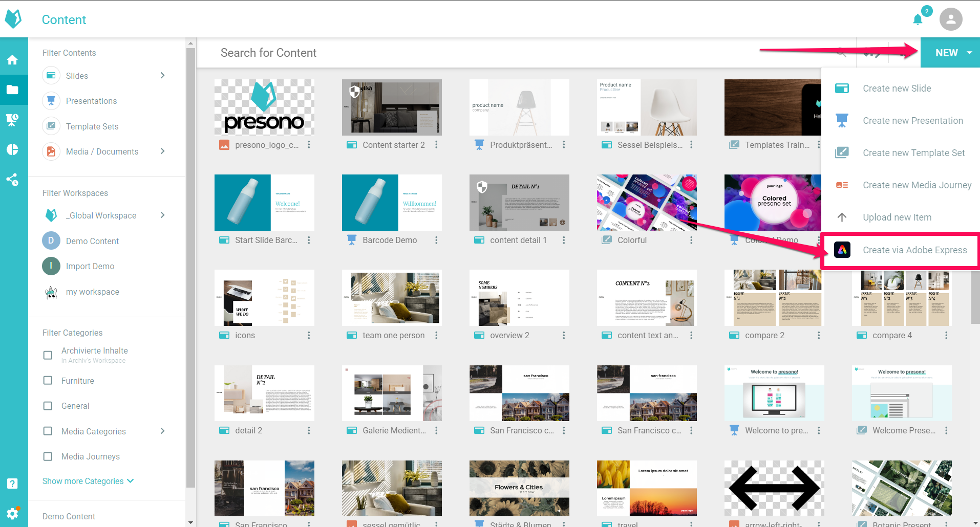Viewport: 980px width, 527px height.
Task: Open the notifications bell icon
Action: pyautogui.click(x=918, y=19)
